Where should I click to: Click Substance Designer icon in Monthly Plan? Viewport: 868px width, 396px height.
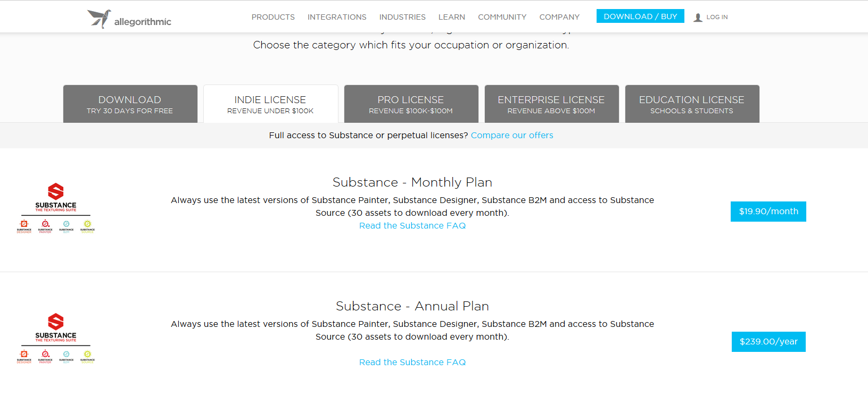(24, 226)
